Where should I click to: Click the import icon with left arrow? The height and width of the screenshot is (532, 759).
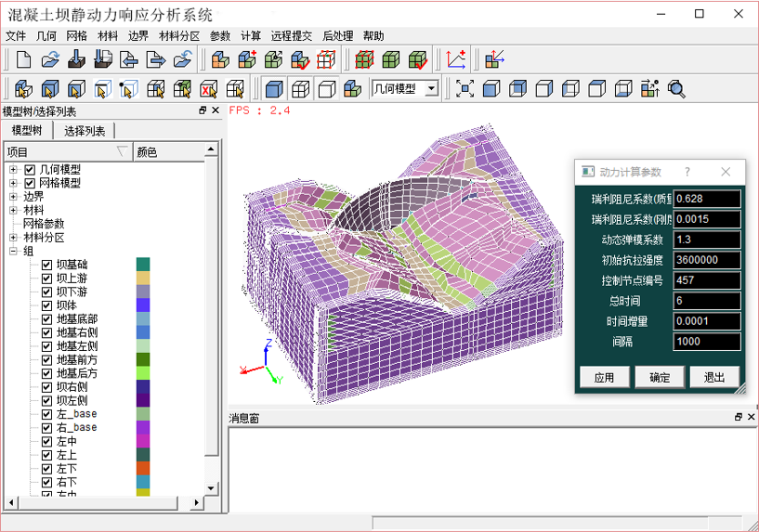coord(129,59)
